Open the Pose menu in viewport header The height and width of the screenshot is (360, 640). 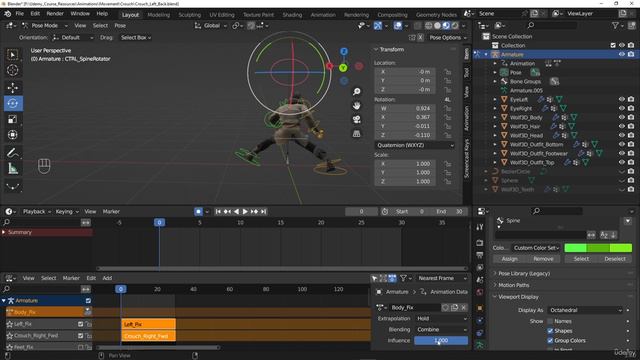click(x=120, y=25)
